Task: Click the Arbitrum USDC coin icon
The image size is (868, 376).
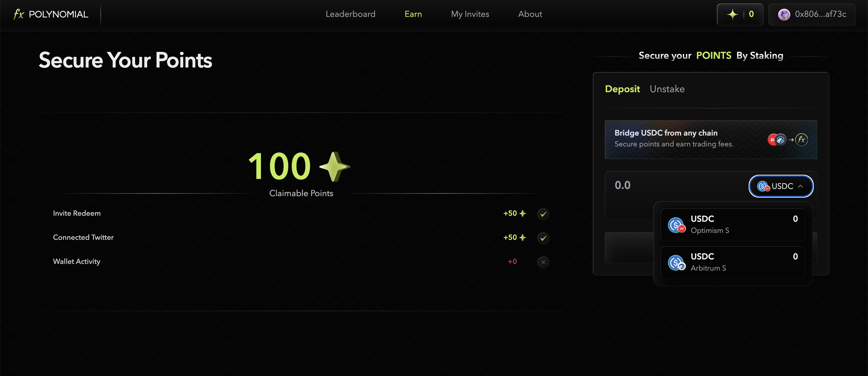Action: (x=676, y=263)
